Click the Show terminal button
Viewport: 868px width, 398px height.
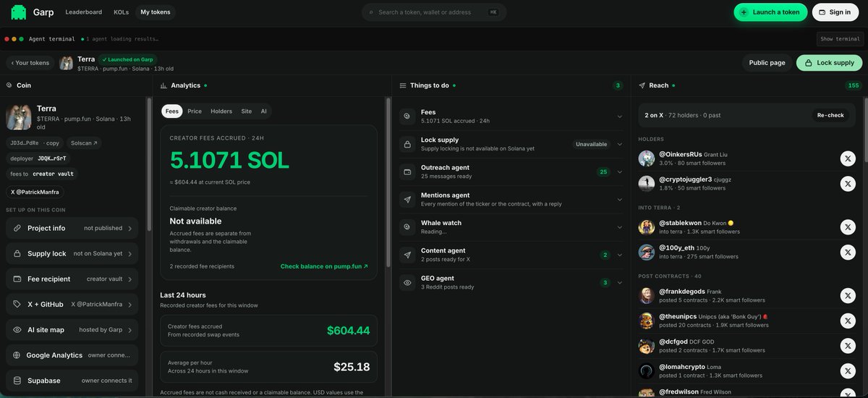pos(840,39)
